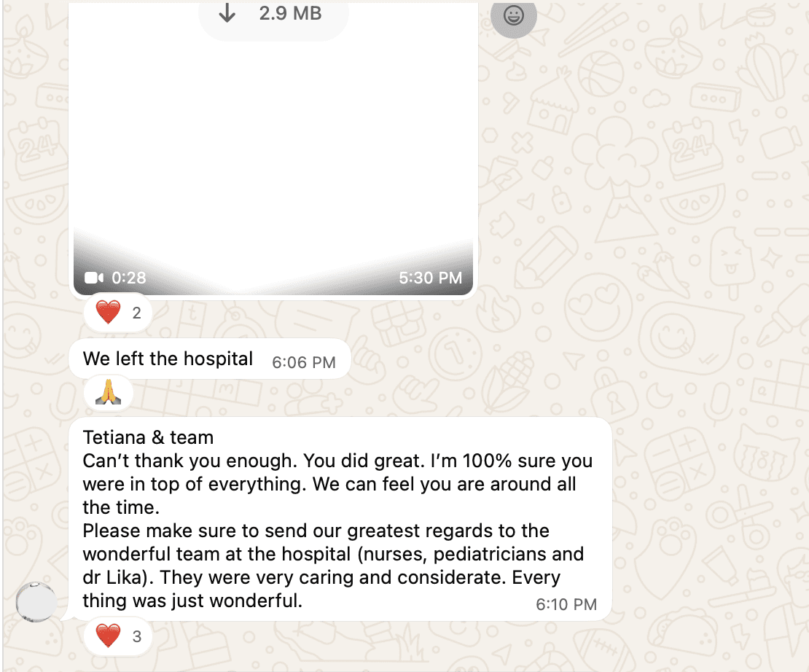The image size is (809, 672).
Task: Open the 0:28 video thumbnail
Action: click(273, 149)
